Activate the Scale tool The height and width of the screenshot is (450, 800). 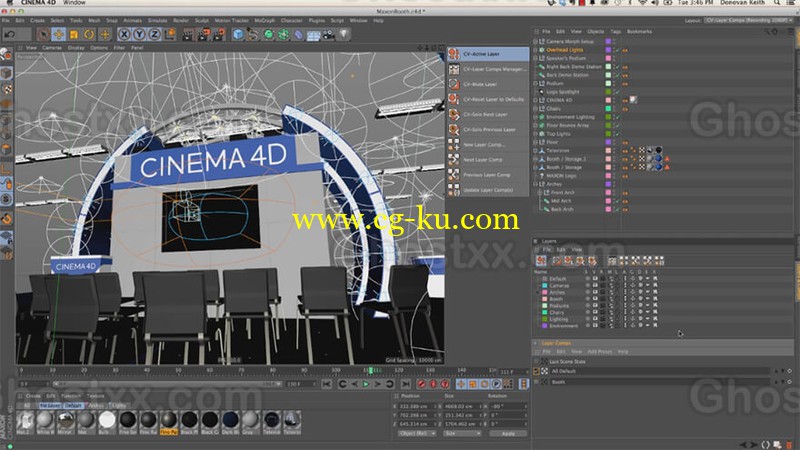[x=74, y=34]
